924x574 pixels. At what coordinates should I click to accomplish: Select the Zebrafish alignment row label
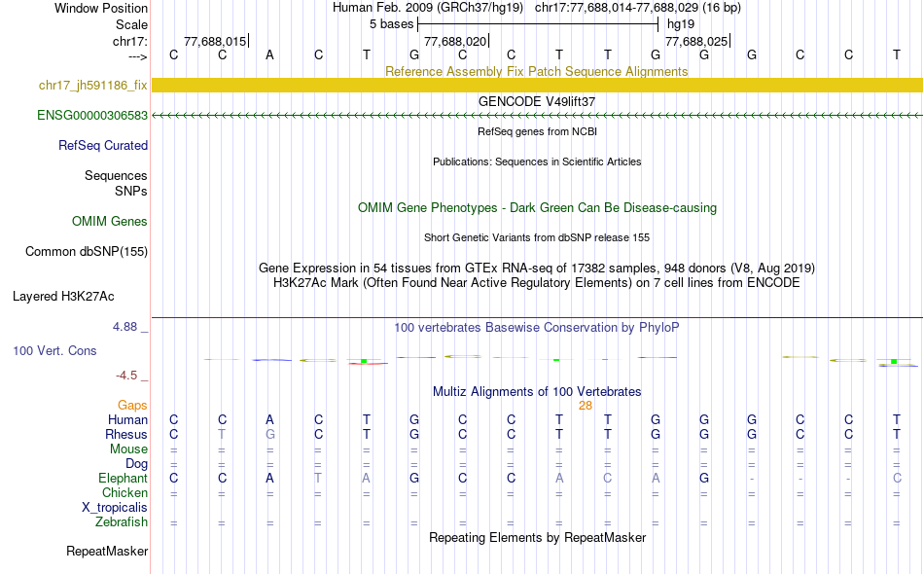pyautogui.click(x=122, y=522)
